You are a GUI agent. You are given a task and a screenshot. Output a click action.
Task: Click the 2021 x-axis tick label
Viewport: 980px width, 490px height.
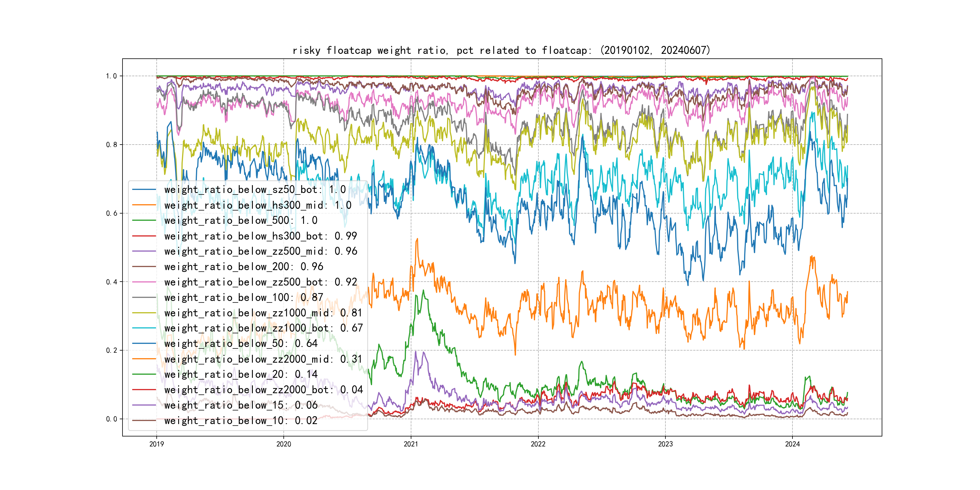click(x=410, y=444)
